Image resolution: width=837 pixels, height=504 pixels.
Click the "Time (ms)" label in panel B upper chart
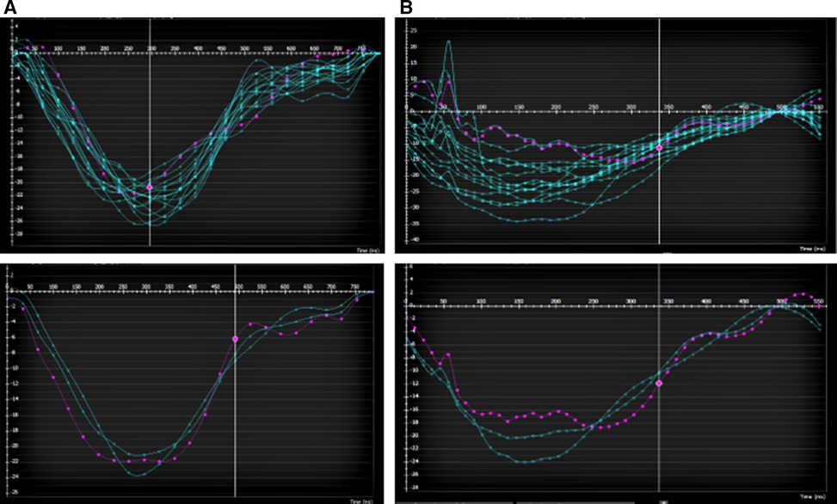(813, 249)
